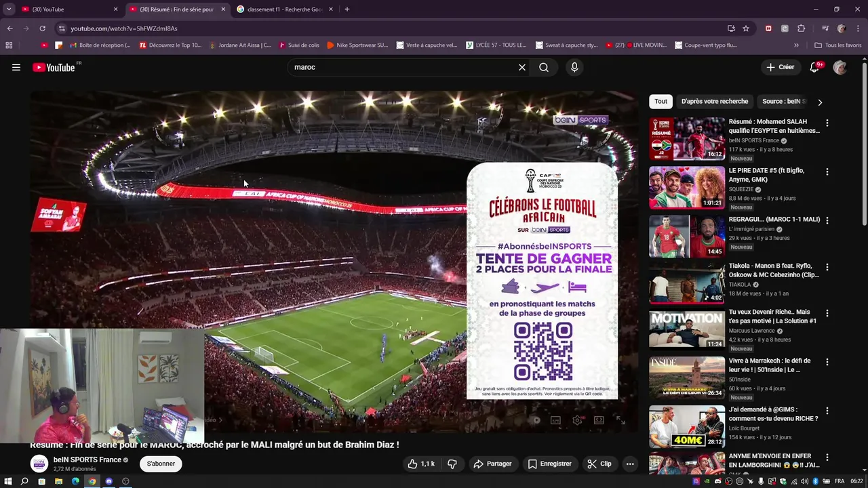The height and width of the screenshot is (488, 868).
Task: Switch to 'classement f1' Google tab
Action: point(285,9)
